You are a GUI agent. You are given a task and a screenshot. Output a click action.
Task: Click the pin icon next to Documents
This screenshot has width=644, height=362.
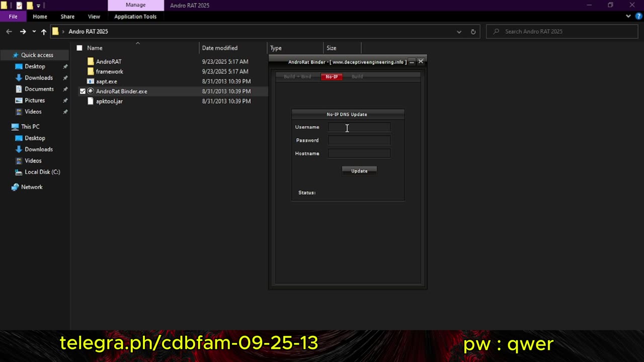click(65, 89)
